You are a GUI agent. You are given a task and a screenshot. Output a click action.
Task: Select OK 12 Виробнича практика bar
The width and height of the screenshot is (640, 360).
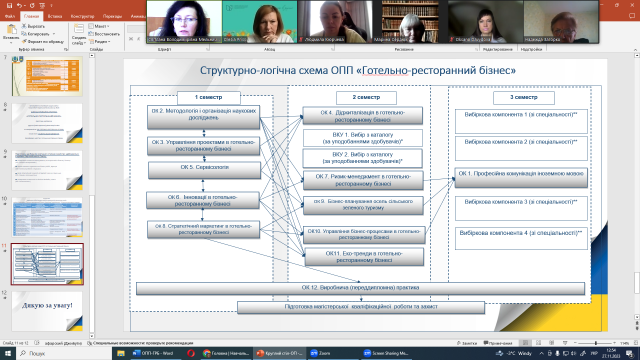tap(360, 288)
